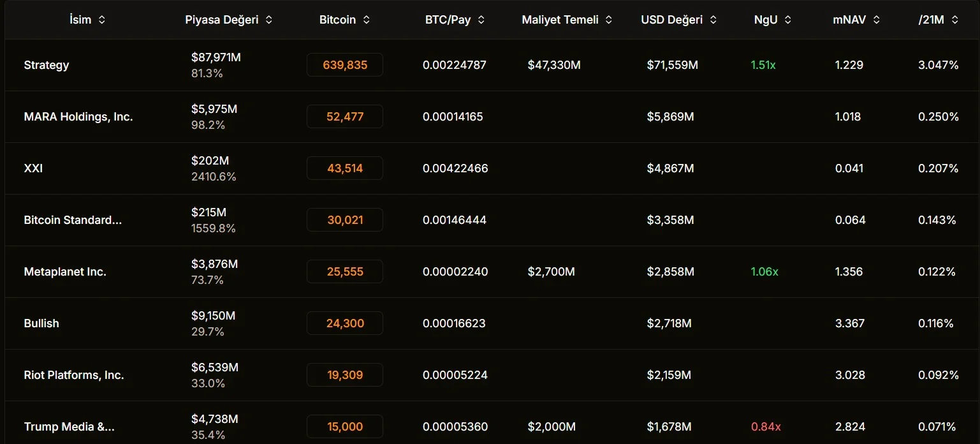Sort table by İsim column header
This screenshot has height=444, width=980.
tap(80, 20)
